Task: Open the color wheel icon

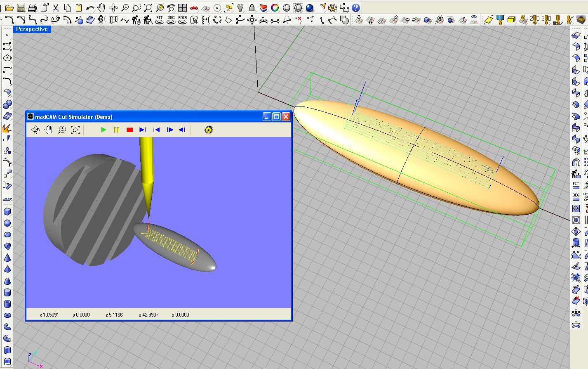Action: pyautogui.click(x=275, y=8)
